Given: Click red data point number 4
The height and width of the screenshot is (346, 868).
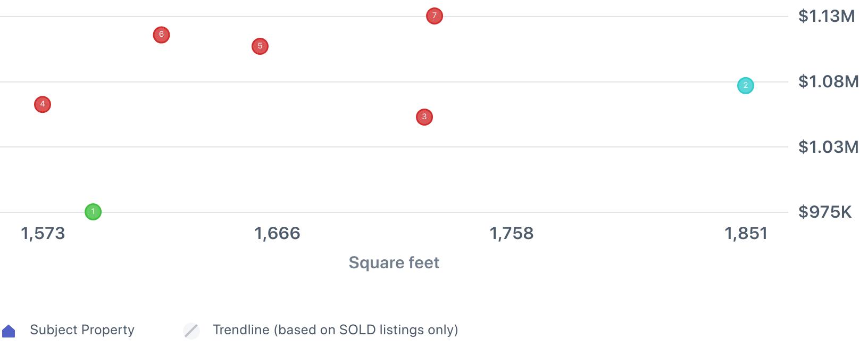Looking at the screenshot, I should (x=43, y=104).
